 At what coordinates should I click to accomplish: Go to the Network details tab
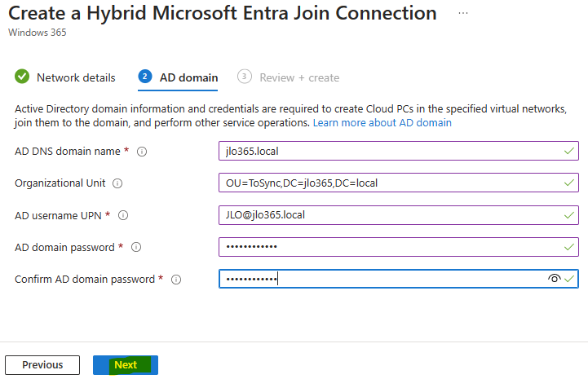pyautogui.click(x=65, y=77)
